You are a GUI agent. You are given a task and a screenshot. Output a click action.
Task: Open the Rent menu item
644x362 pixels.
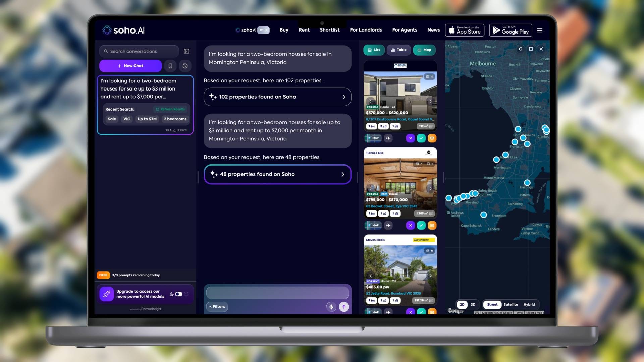click(304, 30)
